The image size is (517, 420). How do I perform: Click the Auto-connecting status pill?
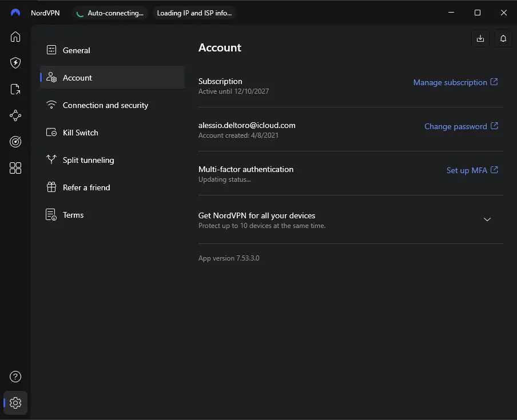[110, 13]
